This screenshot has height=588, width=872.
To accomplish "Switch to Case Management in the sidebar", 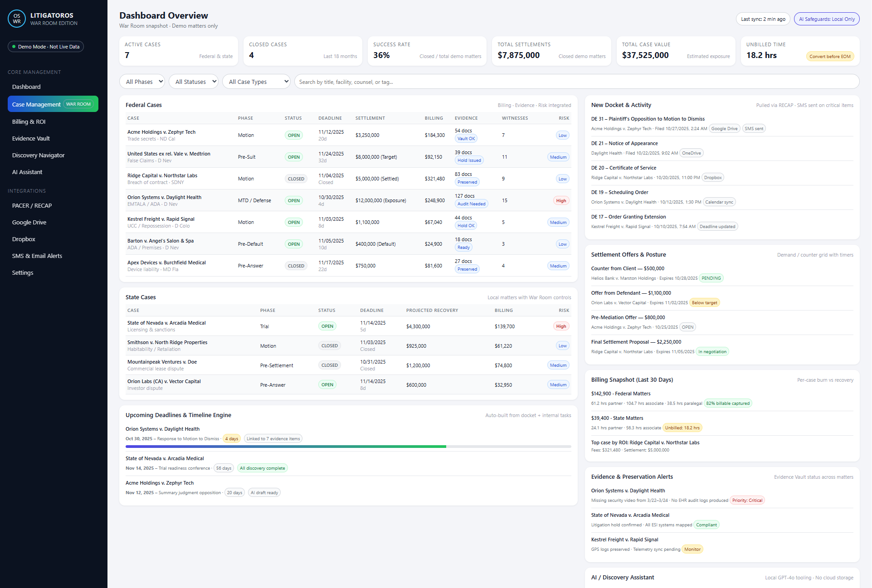I will [36, 104].
